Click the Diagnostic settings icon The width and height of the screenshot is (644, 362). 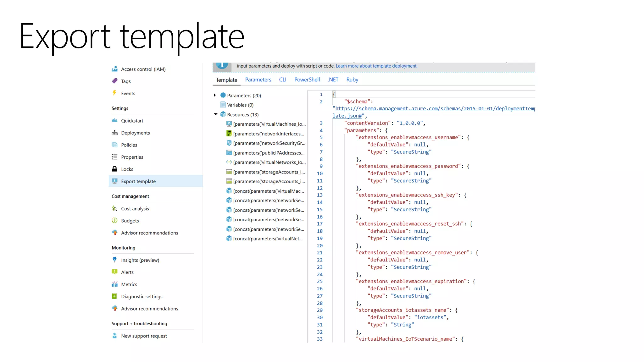coord(114,296)
